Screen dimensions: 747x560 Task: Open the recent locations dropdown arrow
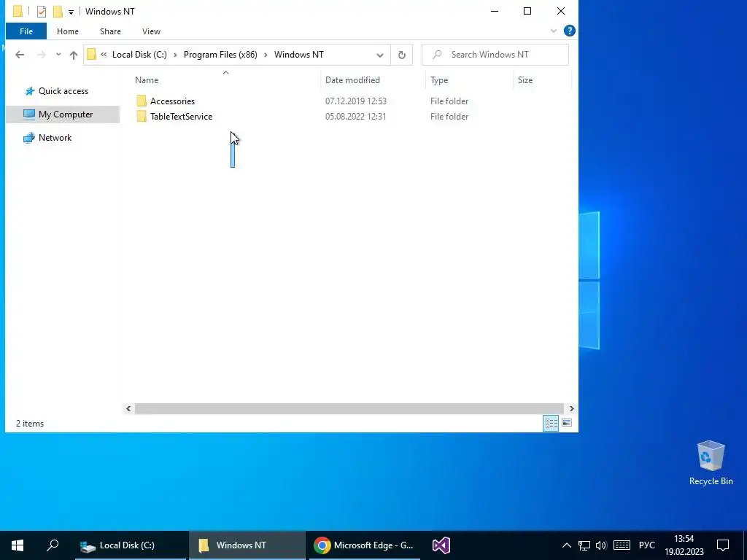(58, 55)
